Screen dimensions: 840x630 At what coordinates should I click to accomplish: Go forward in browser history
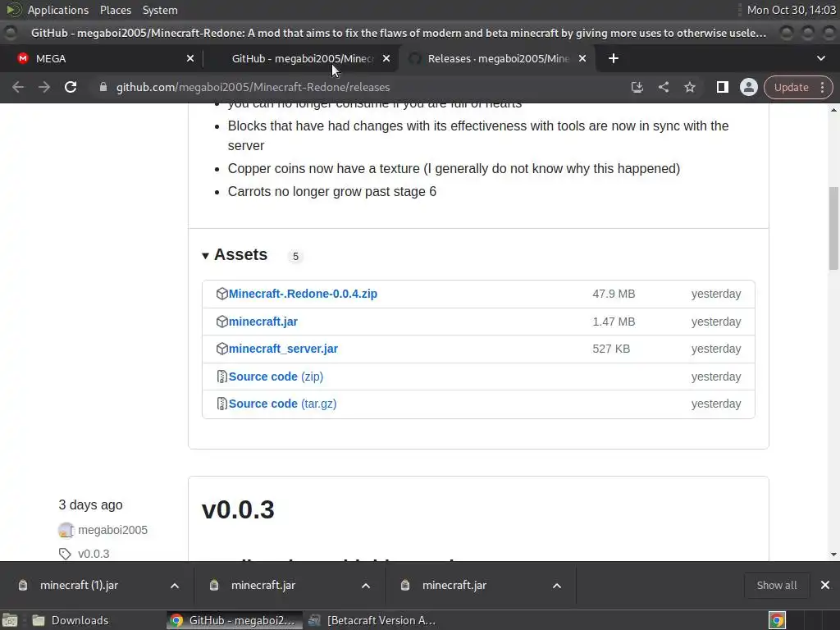tap(44, 87)
